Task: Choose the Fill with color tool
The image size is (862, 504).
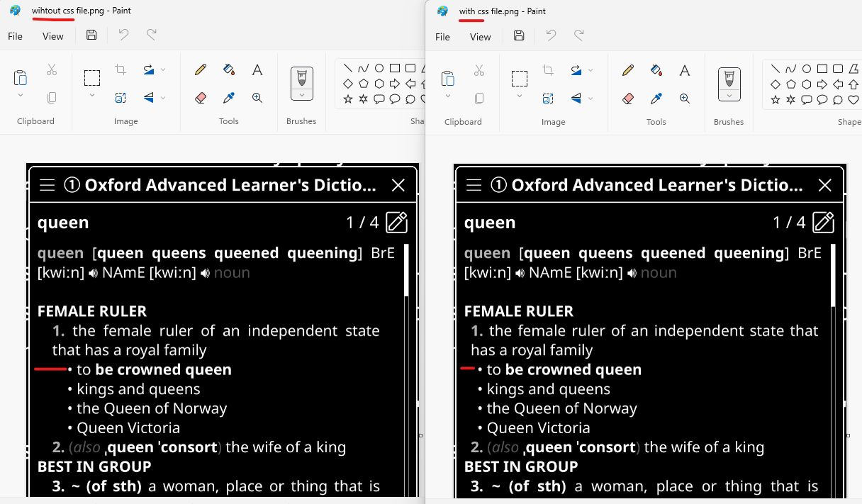Action: (x=228, y=69)
